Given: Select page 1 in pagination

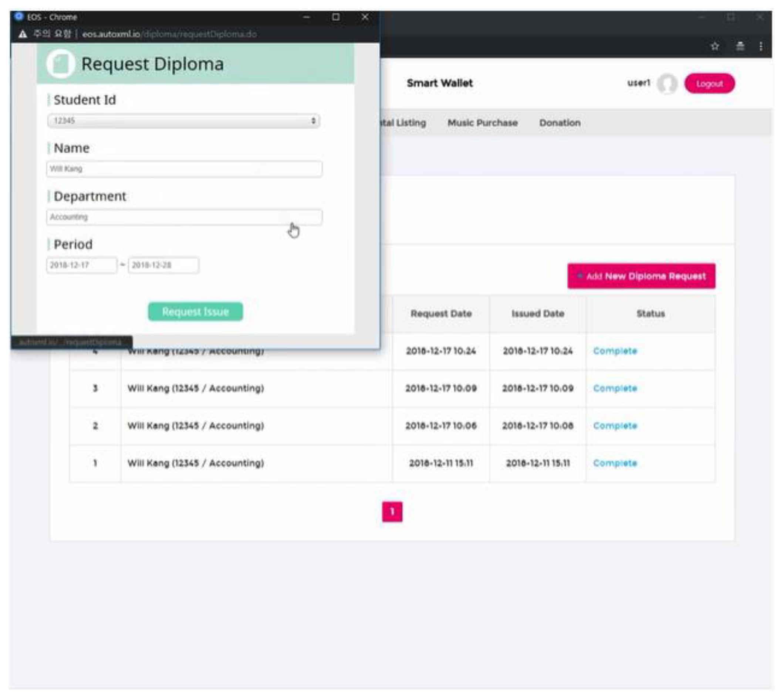Looking at the screenshot, I should pos(392,512).
